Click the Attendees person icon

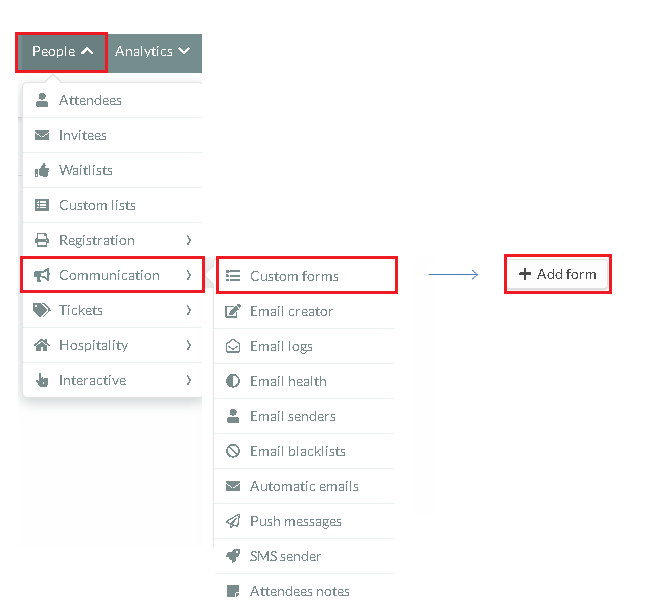[42, 100]
